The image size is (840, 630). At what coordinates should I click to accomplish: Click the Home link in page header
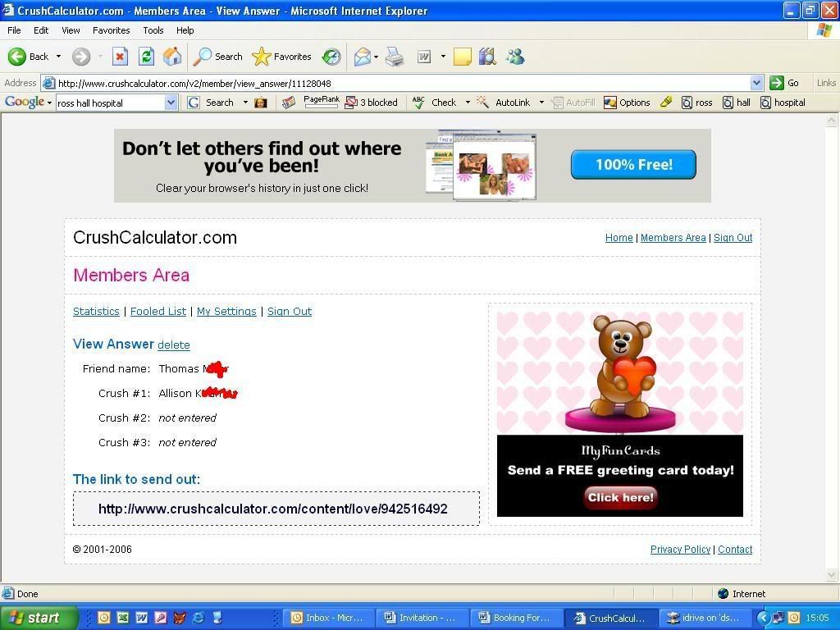click(619, 237)
